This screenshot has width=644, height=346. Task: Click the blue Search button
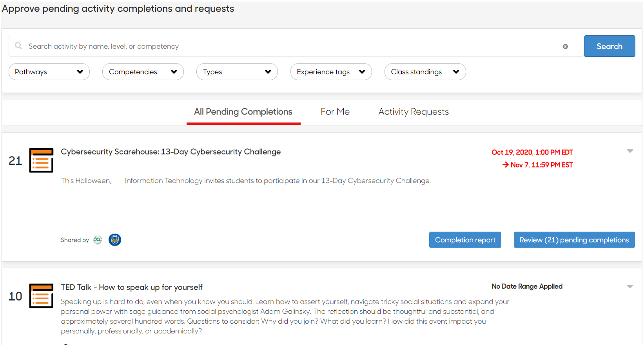click(x=610, y=46)
